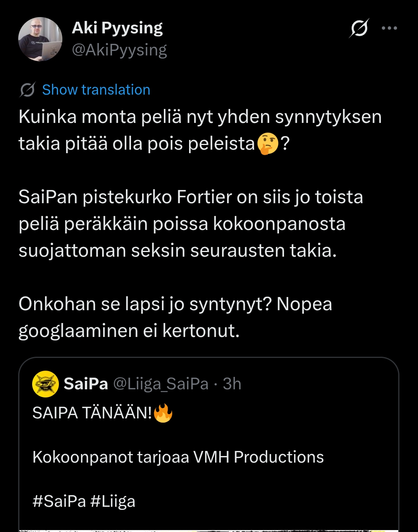Tap the @AkiPyysing handle
418x532 pixels.
coord(119,50)
